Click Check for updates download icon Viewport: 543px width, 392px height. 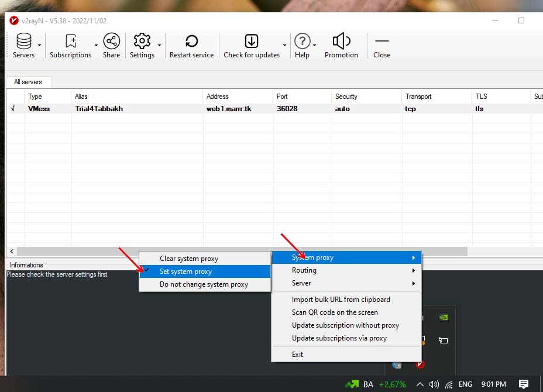click(251, 42)
